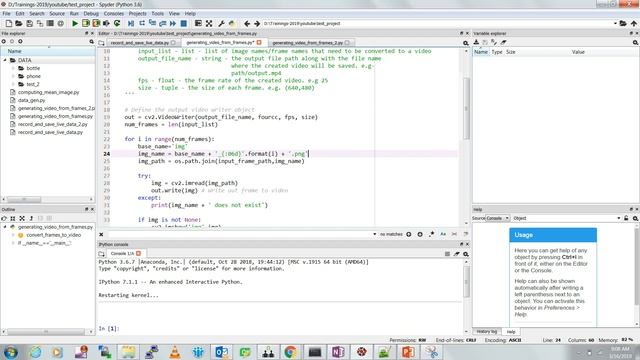640x360 pixels.
Task: Import data icon in Variable explorer
Action: [476, 42]
